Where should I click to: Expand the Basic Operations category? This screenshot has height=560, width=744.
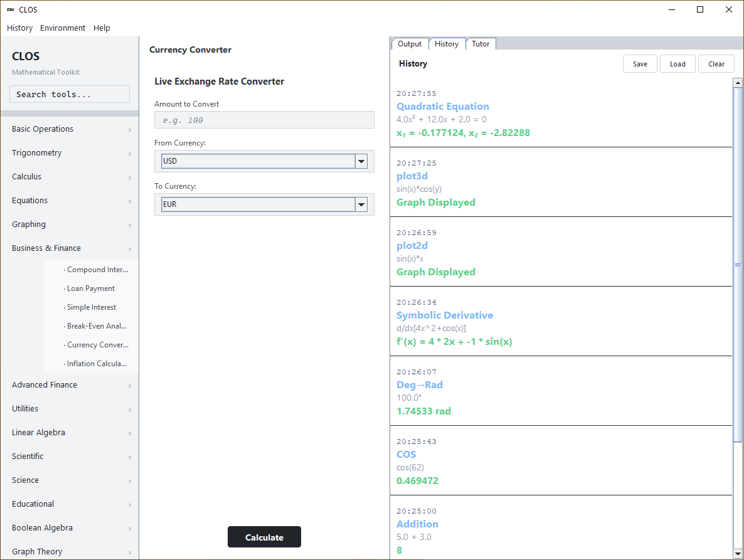coord(70,129)
